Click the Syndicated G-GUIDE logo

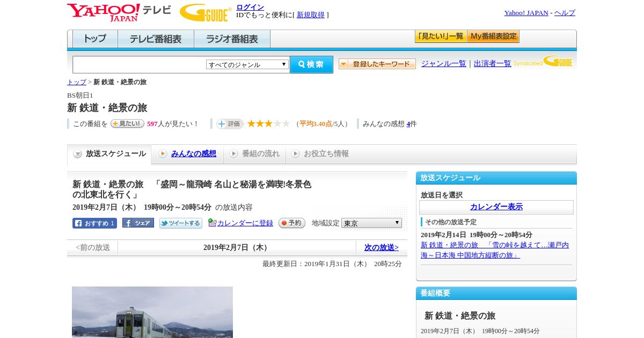pyautogui.click(x=543, y=61)
